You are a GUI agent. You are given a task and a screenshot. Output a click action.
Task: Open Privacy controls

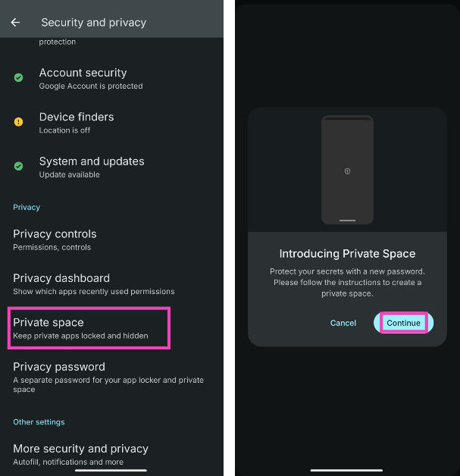point(55,240)
